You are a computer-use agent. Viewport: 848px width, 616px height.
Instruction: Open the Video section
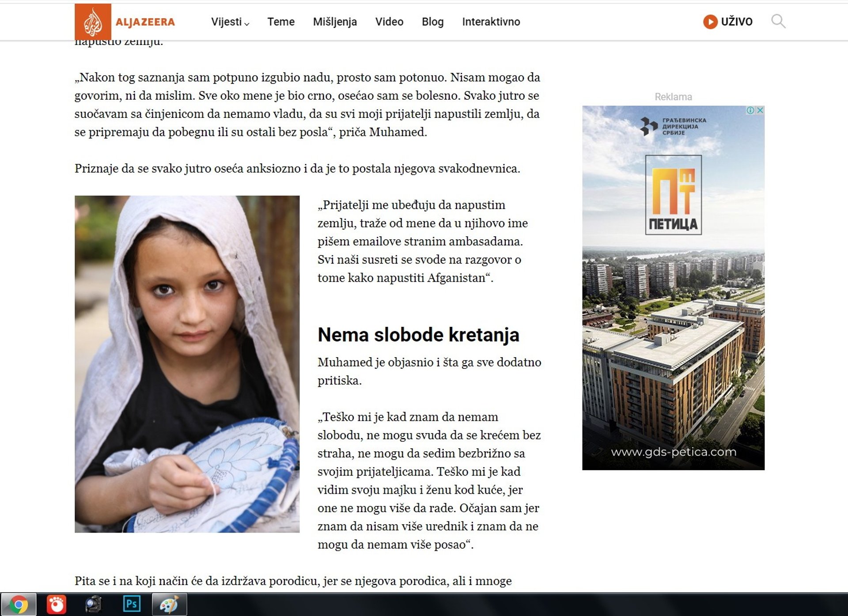click(389, 22)
